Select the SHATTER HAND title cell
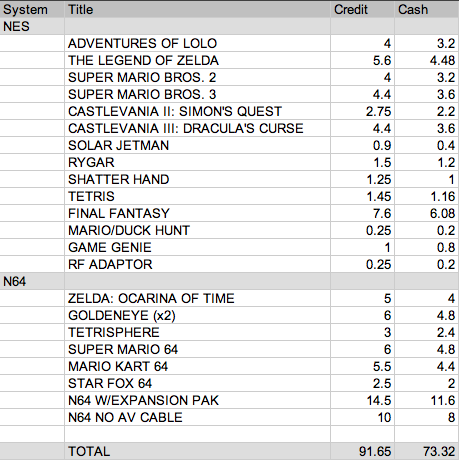Screen dimensions: 459x460 click(x=197, y=179)
